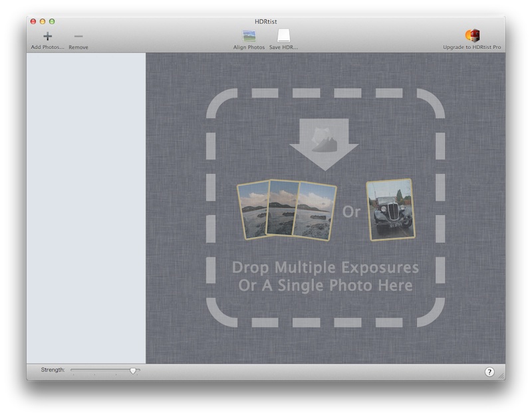Click the Upgrade to HDRtist Pro icon
The height and width of the screenshot is (417, 532).
pos(472,36)
